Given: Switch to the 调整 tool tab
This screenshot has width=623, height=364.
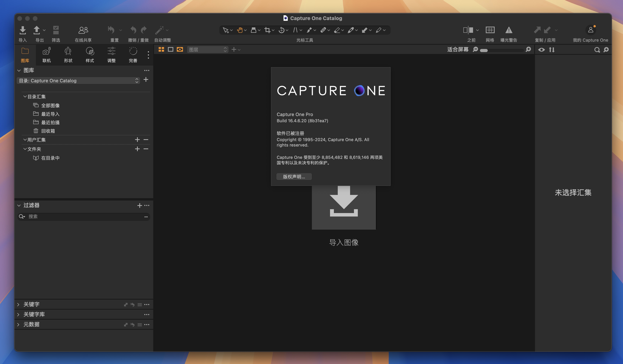Looking at the screenshot, I should click(x=111, y=55).
